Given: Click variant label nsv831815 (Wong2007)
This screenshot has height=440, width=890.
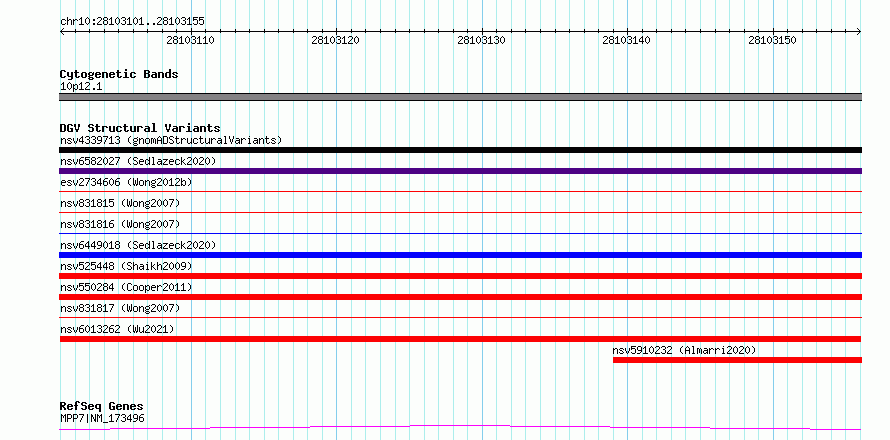Looking at the screenshot, I should point(120,203).
